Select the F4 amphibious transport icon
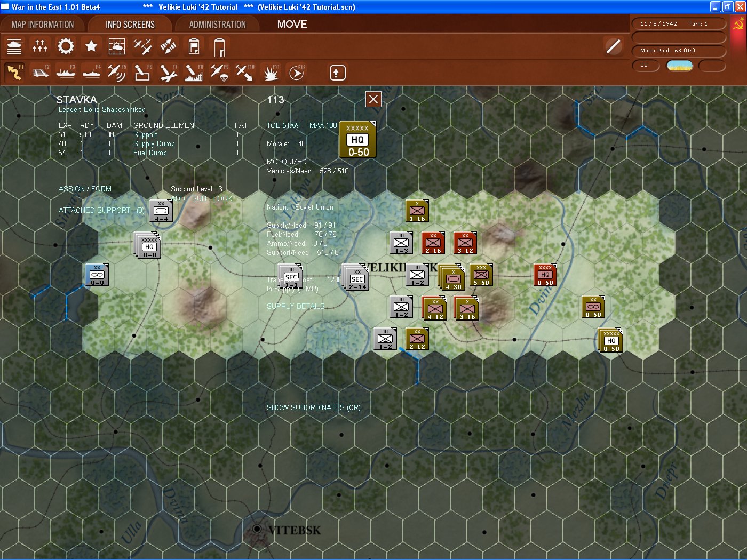 coord(91,73)
